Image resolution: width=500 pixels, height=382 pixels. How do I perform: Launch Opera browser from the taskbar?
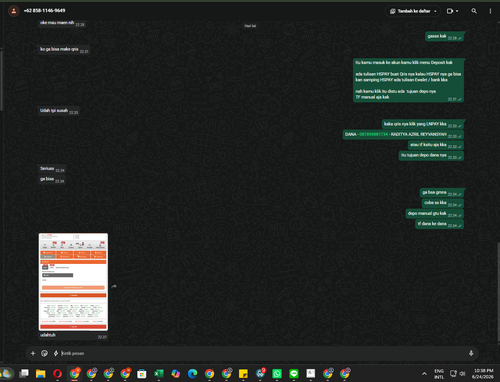click(57, 373)
